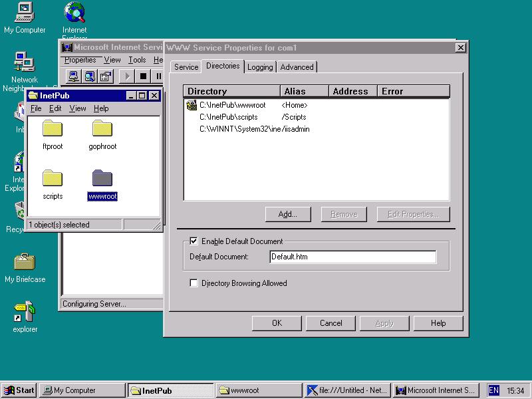
Task: Click the service Properties toolbar icon
Action: click(106, 76)
